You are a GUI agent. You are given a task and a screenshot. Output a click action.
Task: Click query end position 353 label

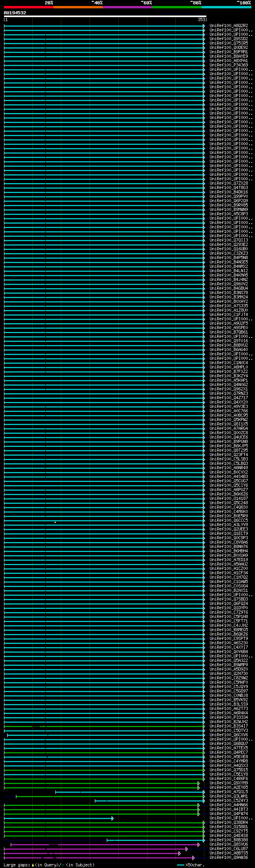pos(201,20)
